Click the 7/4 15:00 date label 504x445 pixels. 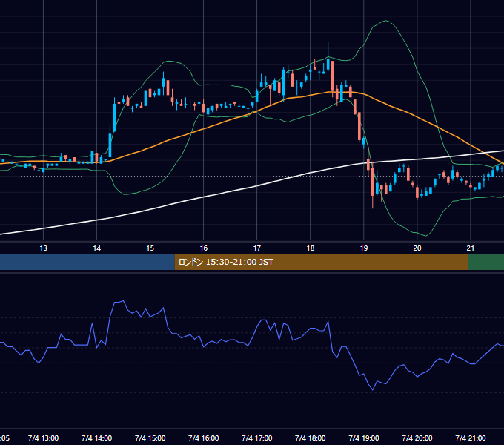[x=150, y=438]
